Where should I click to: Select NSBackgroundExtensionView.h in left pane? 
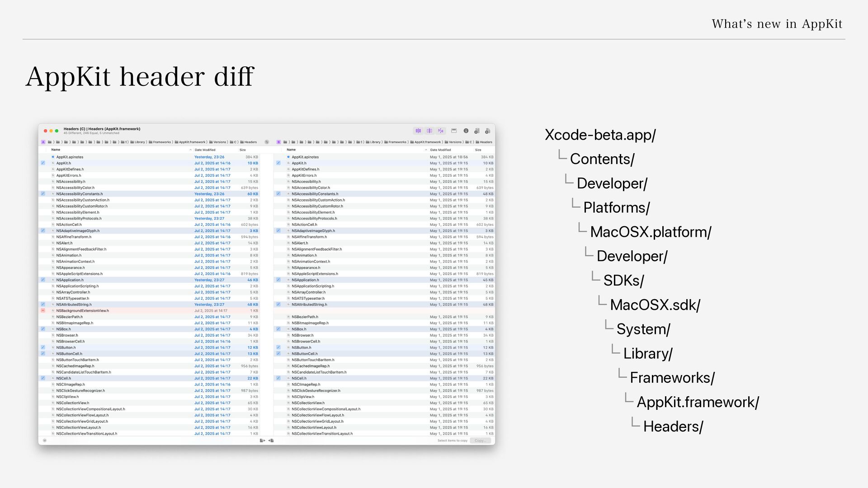(x=150, y=311)
